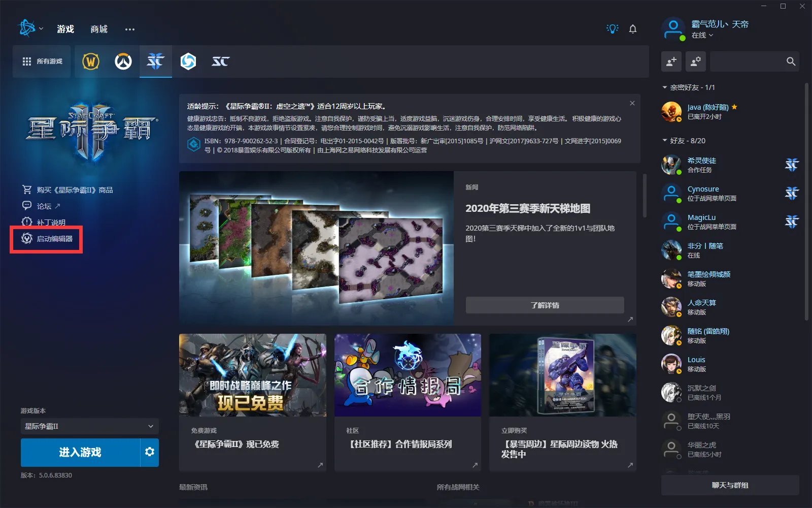Viewport: 812px width, 508px height.
Task: Click expand arrow on ladder maps news
Action: tap(630, 320)
